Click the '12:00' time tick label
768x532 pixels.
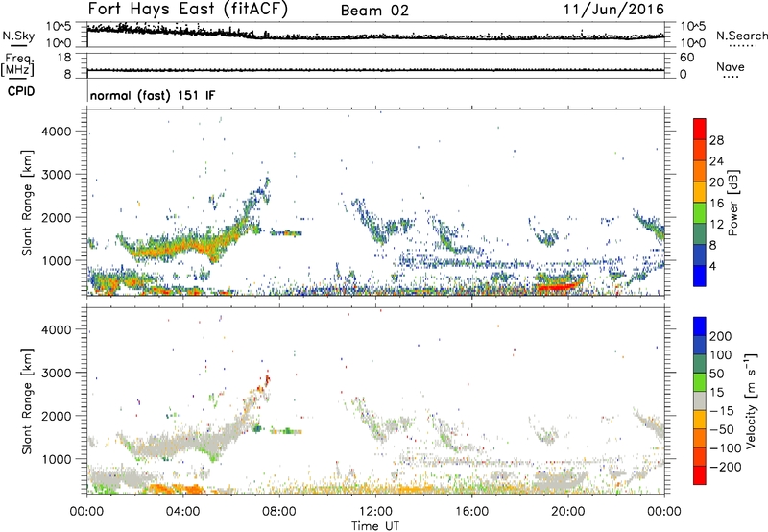click(x=375, y=512)
